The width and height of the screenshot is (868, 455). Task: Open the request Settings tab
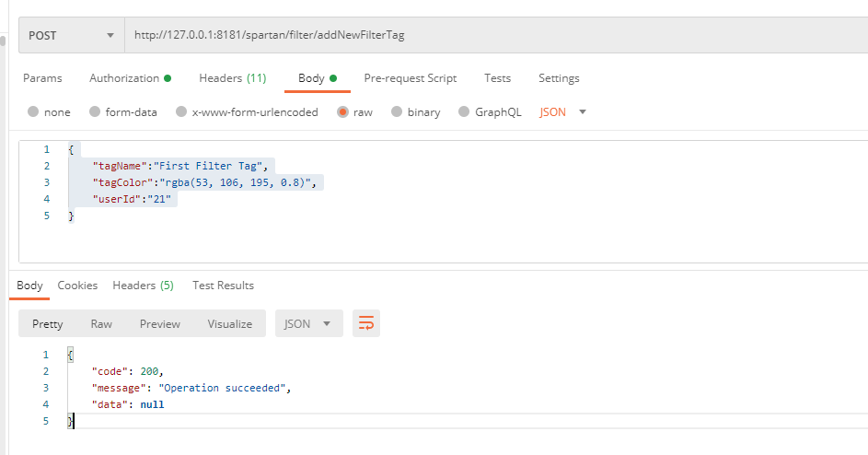pyautogui.click(x=559, y=78)
